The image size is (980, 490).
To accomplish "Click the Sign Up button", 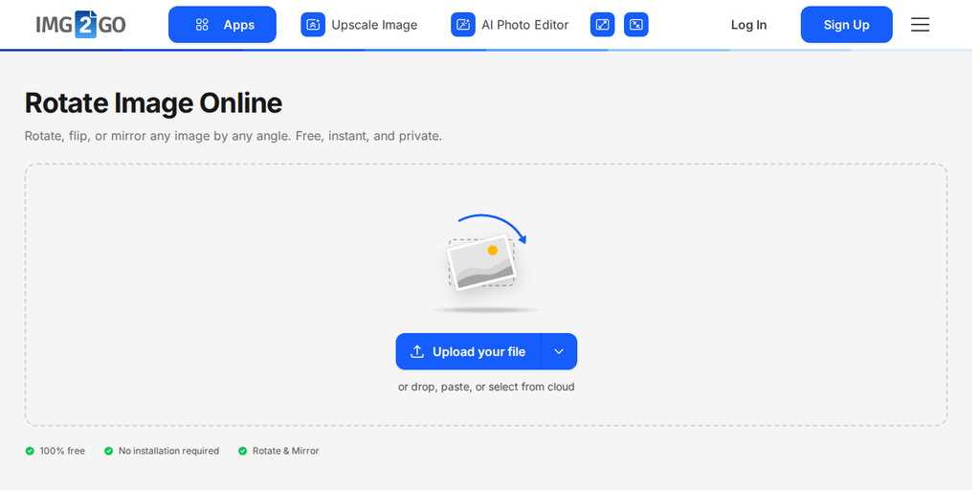I will [x=847, y=25].
